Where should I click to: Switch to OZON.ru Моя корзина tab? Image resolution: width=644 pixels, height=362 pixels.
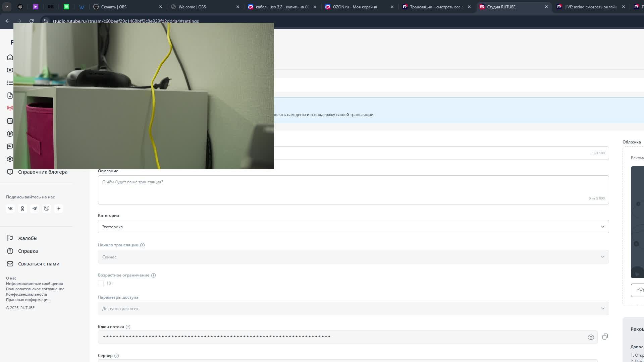click(x=355, y=7)
